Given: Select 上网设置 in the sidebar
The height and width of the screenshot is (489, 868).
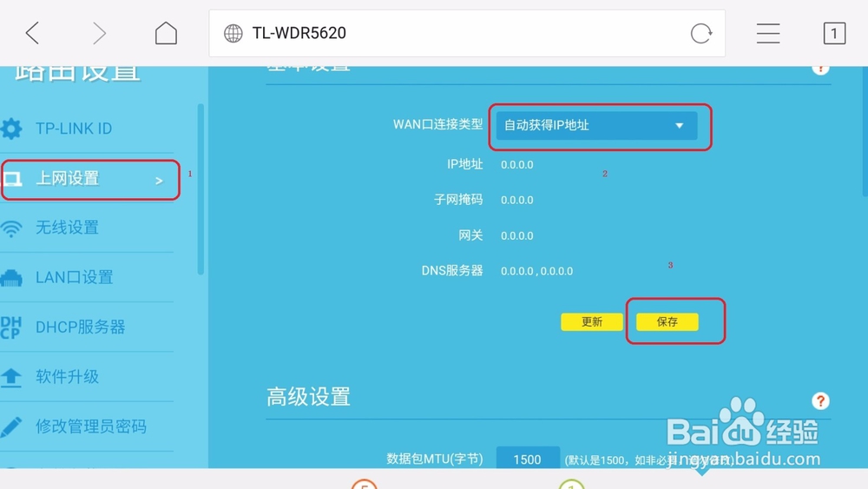Looking at the screenshot, I should point(87,179).
